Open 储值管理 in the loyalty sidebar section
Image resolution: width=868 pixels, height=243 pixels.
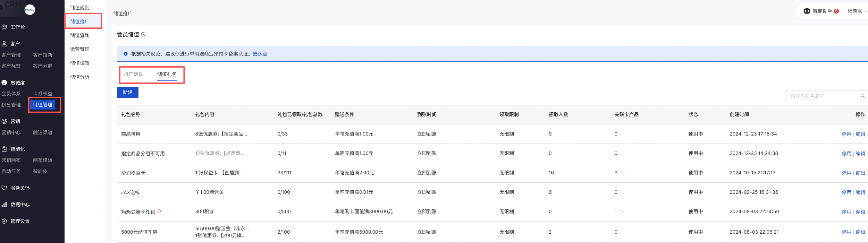43,105
